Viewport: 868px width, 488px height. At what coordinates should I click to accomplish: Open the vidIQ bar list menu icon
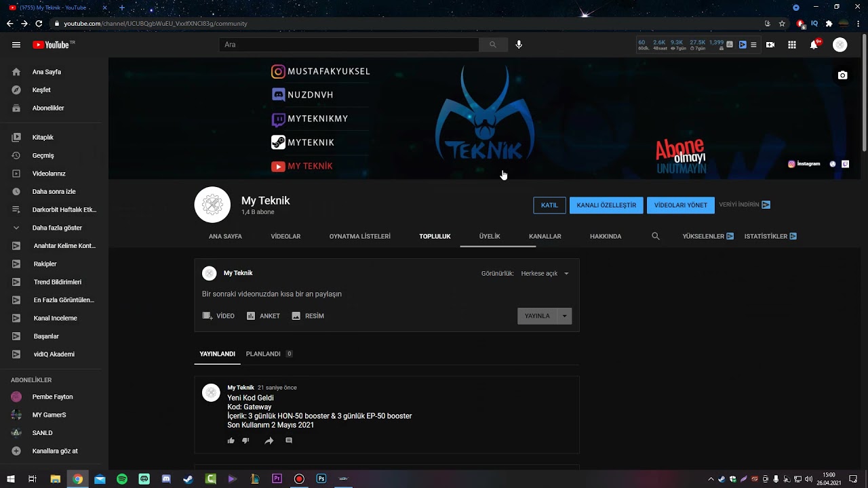[753, 45]
